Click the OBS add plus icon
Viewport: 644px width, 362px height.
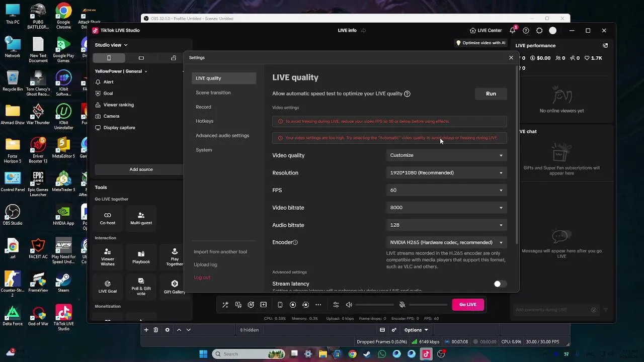tap(146, 330)
